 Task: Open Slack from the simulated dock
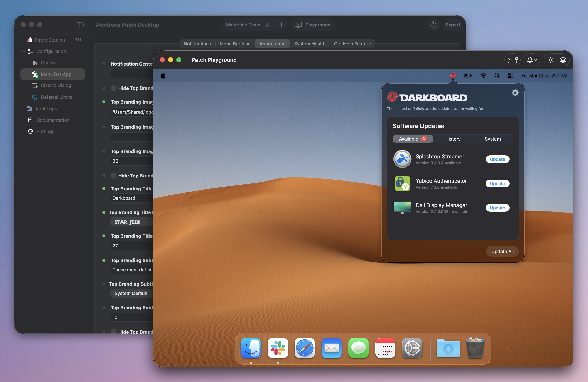pos(278,348)
